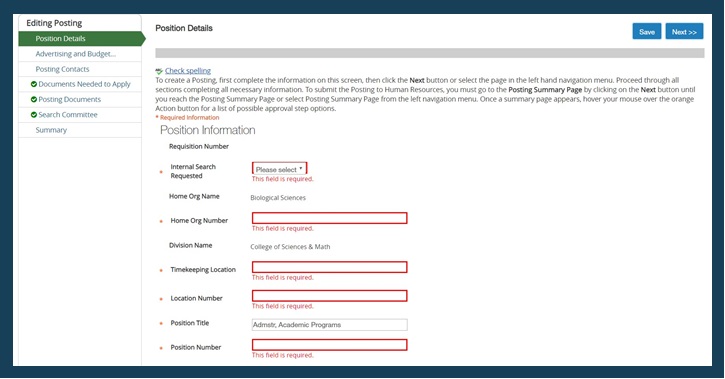
Task: Click required error text under Position Number
Action: (283, 355)
